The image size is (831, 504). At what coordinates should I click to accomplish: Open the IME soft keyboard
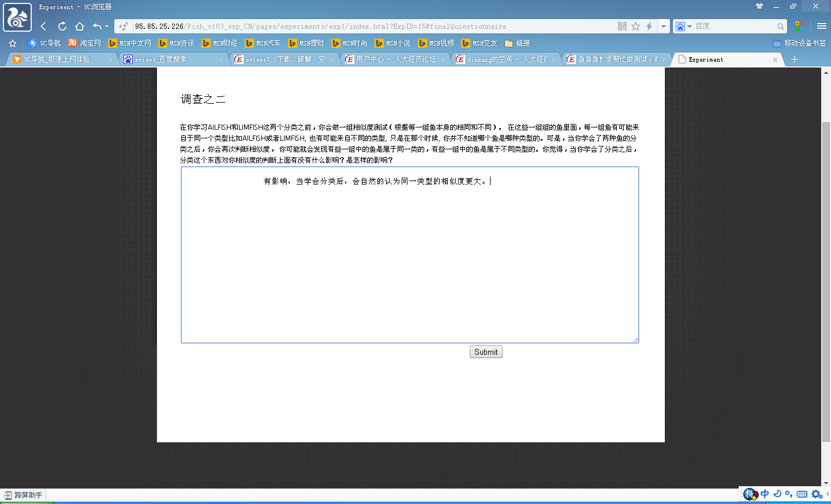point(802,494)
